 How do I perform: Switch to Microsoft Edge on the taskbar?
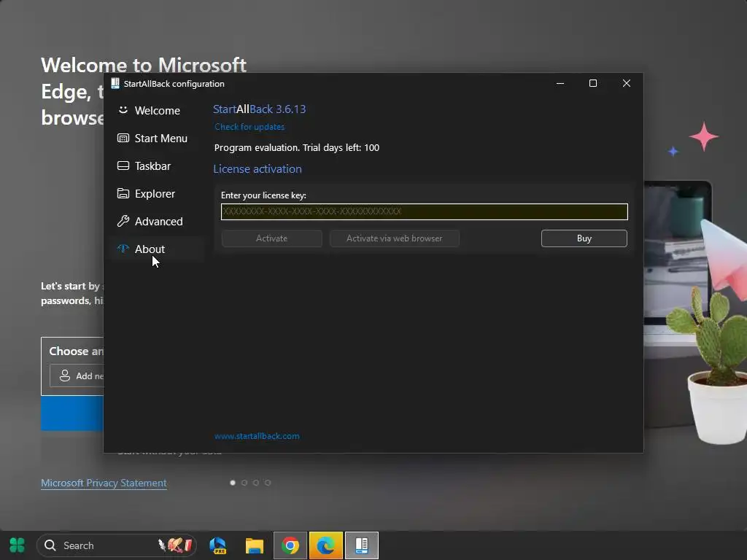point(326,545)
